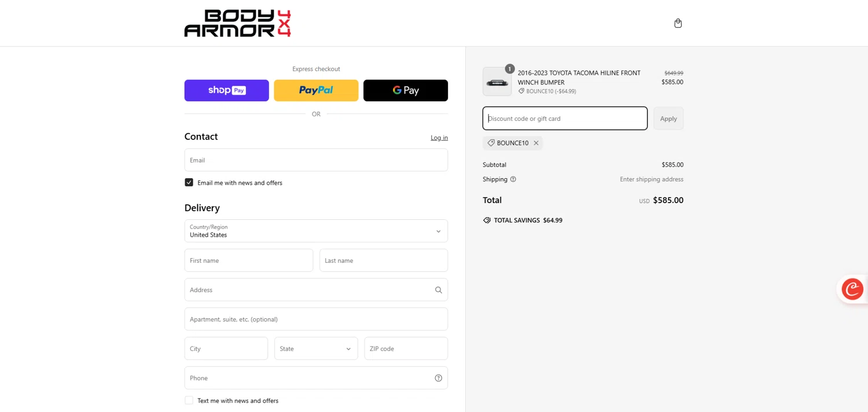Focus the Address input field
The width and height of the screenshot is (868, 412).
point(316,290)
